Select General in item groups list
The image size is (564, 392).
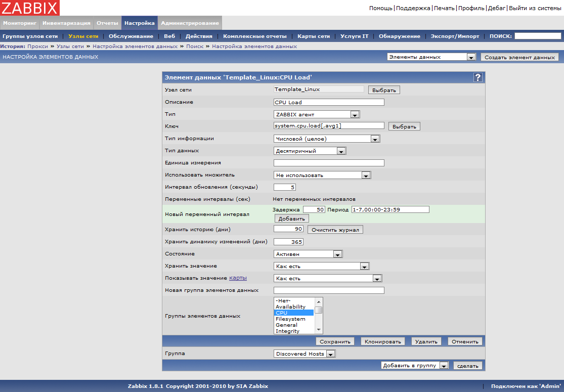point(294,325)
